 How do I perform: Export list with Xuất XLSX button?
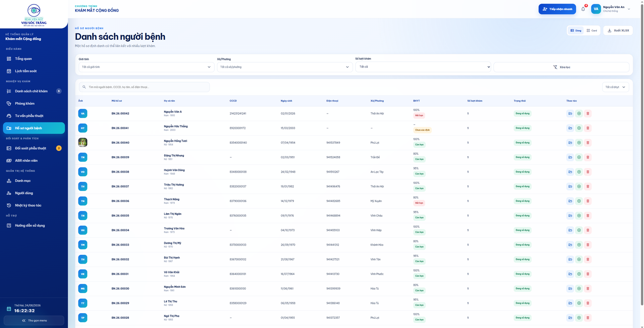[618, 31]
